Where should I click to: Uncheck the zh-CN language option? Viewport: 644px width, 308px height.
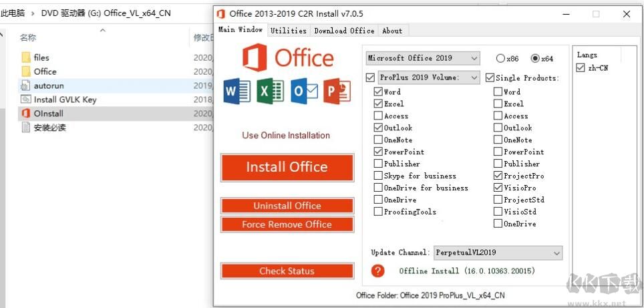[581, 67]
